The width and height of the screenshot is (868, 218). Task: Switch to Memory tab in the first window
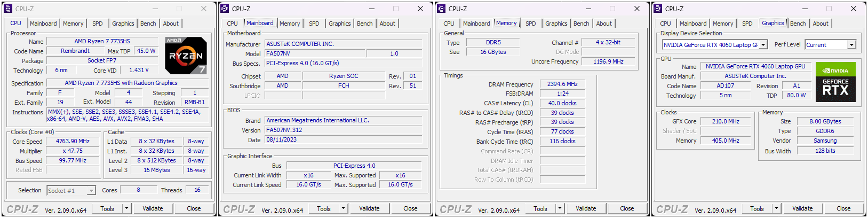point(73,24)
